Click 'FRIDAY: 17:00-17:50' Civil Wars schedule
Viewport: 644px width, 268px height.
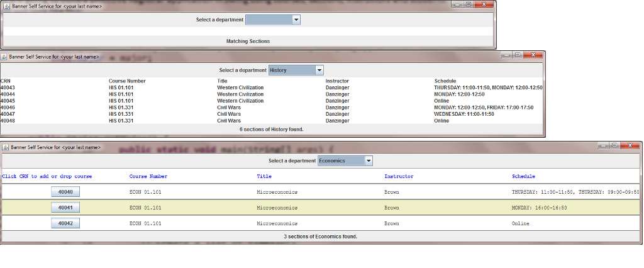pyautogui.click(x=511, y=108)
